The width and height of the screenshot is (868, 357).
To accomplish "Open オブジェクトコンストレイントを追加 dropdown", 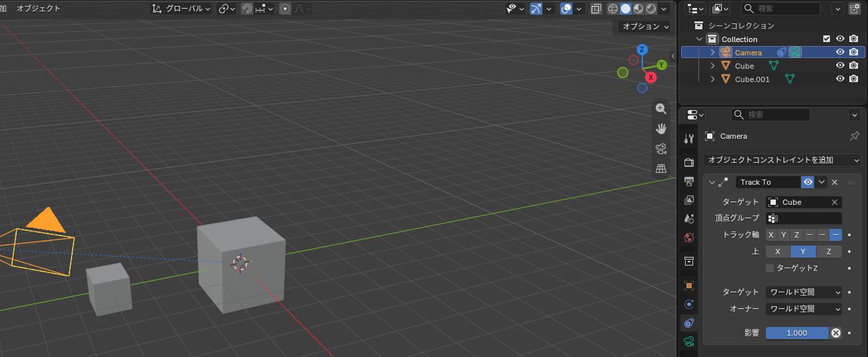I will point(782,160).
